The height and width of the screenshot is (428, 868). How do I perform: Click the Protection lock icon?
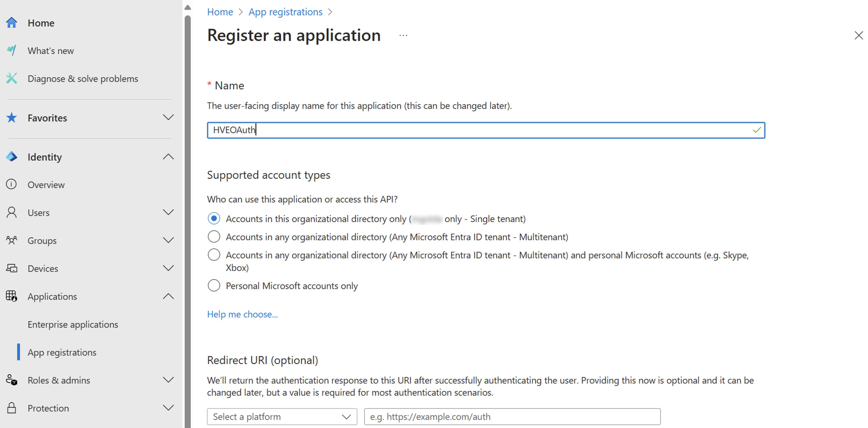coord(11,408)
